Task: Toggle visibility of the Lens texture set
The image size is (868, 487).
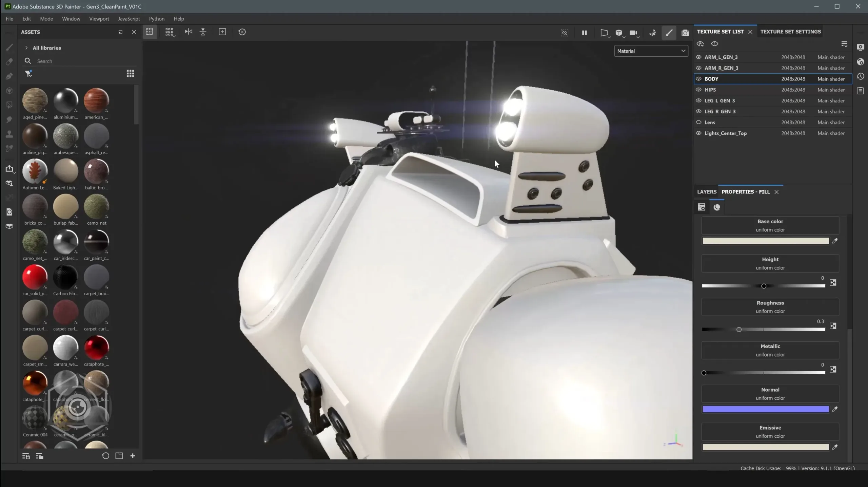Action: click(699, 122)
